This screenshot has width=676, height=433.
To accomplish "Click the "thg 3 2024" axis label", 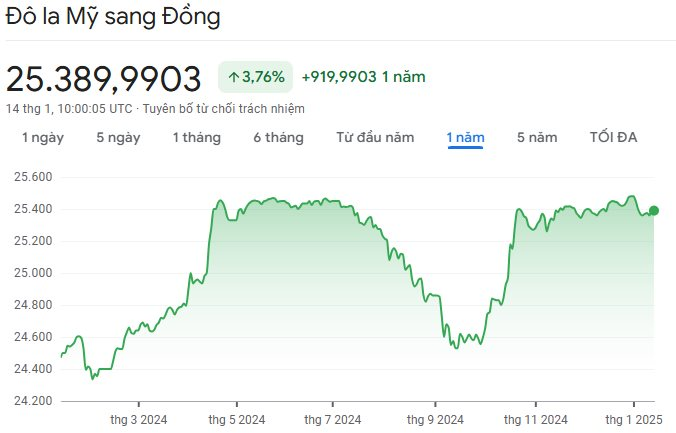I will click(138, 419).
